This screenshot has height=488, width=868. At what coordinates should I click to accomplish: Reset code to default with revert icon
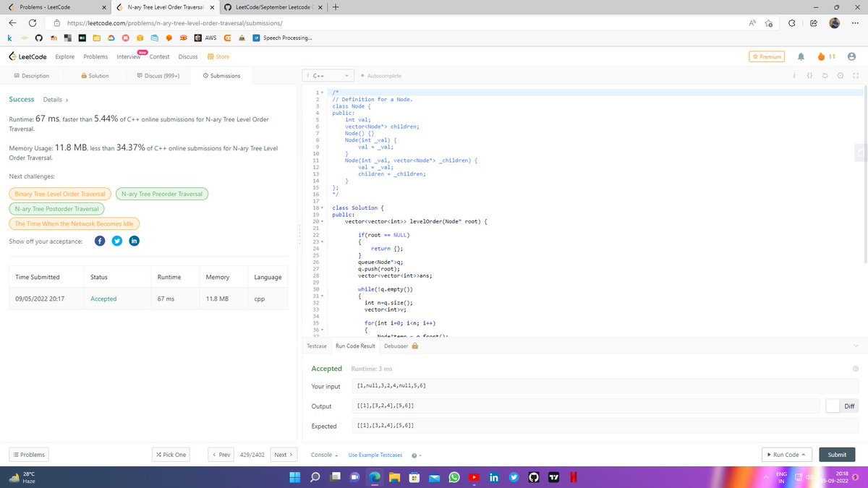coord(825,76)
